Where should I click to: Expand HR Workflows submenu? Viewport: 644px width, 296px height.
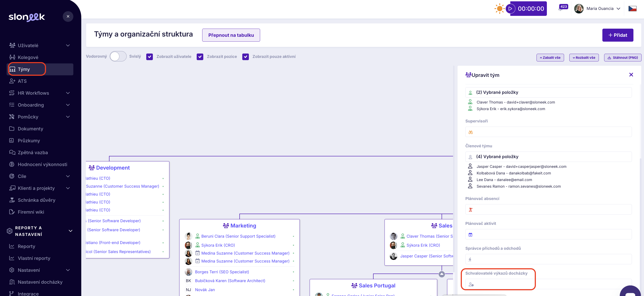click(x=68, y=93)
